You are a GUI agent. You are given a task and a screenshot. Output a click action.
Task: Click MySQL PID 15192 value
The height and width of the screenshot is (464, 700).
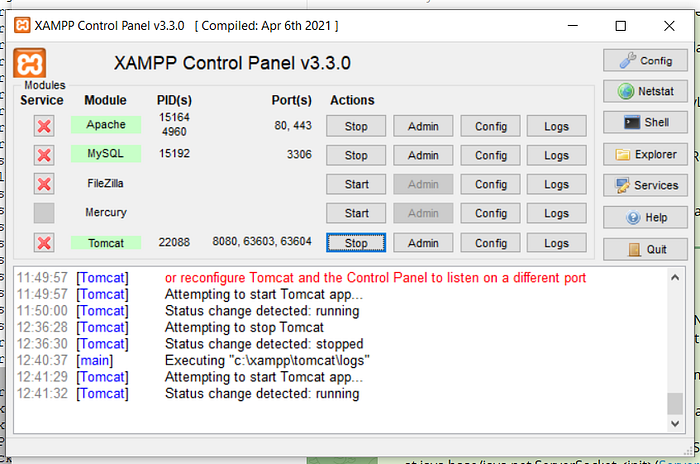coord(174,154)
